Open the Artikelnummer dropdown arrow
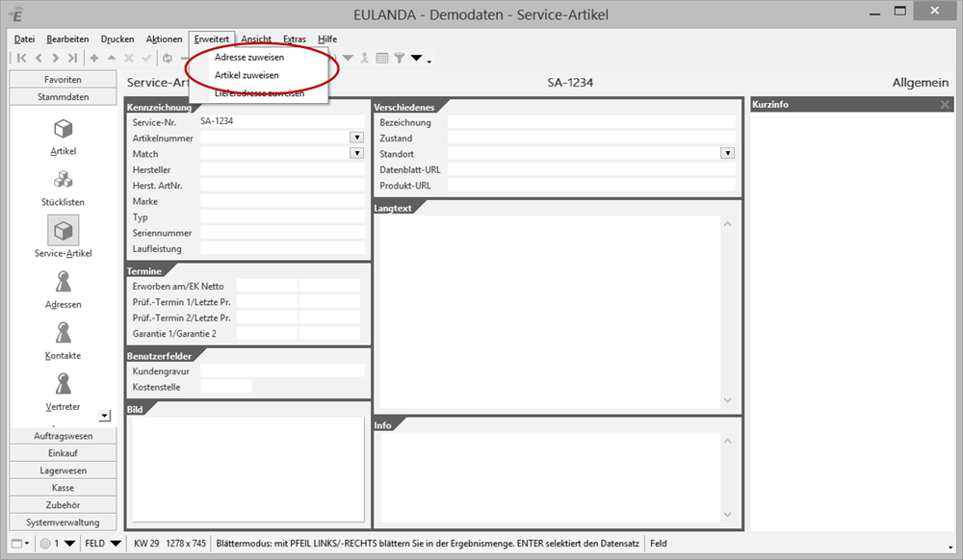Image resolution: width=963 pixels, height=560 pixels. coord(357,138)
